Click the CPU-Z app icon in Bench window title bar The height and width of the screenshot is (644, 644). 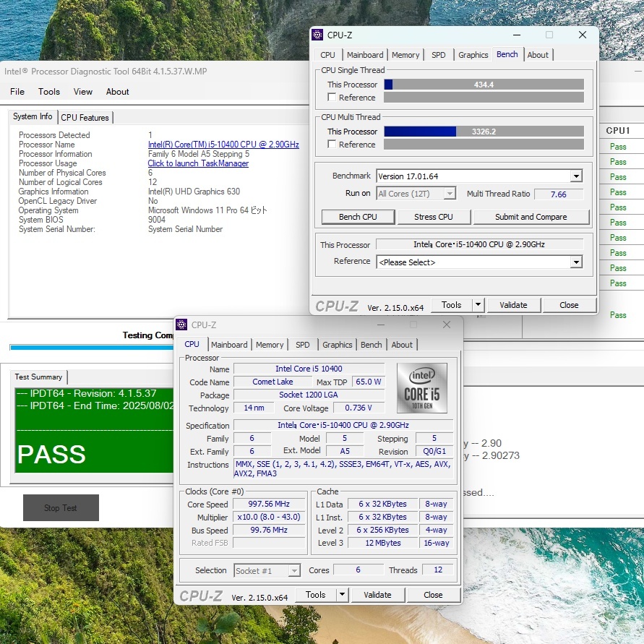[x=318, y=35]
